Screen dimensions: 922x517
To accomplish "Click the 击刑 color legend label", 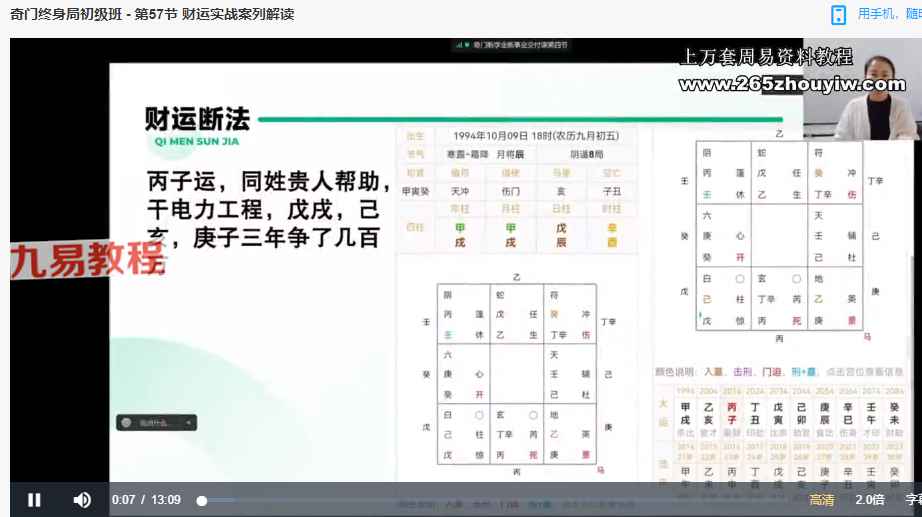I will [x=739, y=371].
